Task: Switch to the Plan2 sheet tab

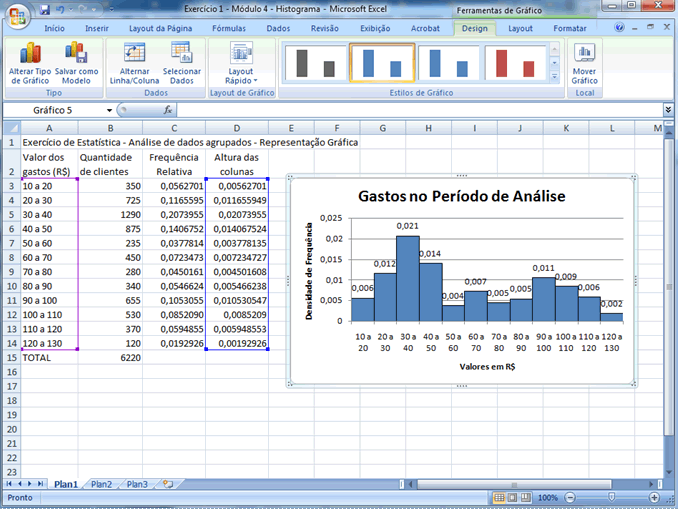Action: 101,484
